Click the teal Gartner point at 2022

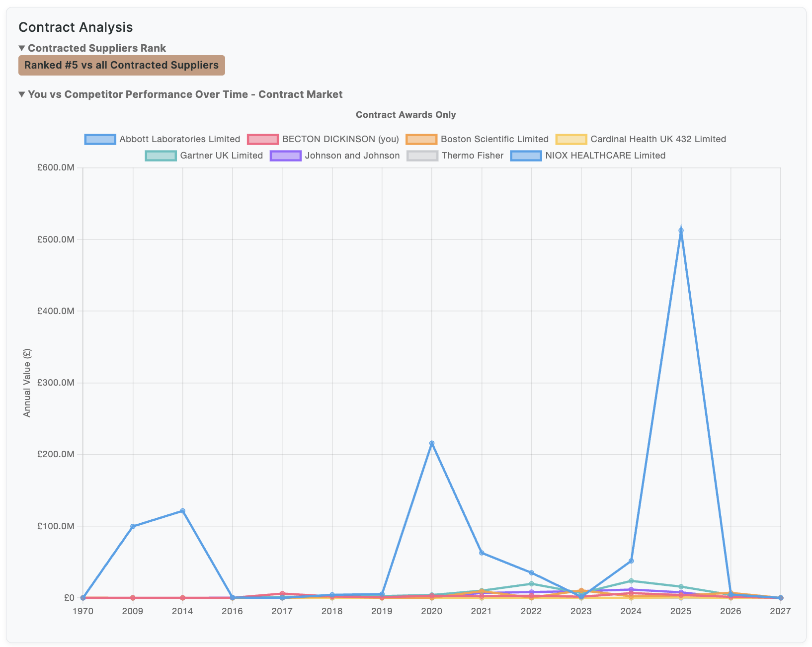[x=531, y=584]
